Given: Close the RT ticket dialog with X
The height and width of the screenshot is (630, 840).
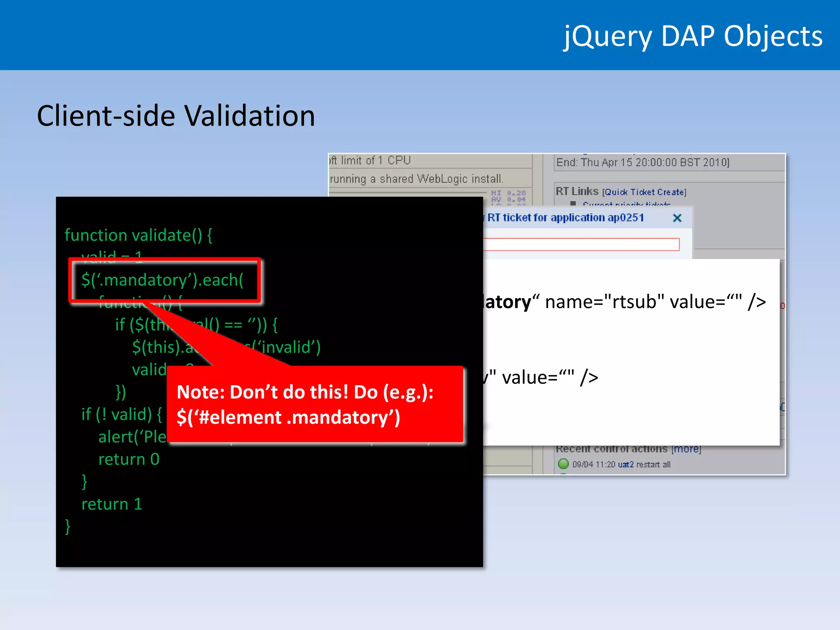Looking at the screenshot, I should point(677,218).
